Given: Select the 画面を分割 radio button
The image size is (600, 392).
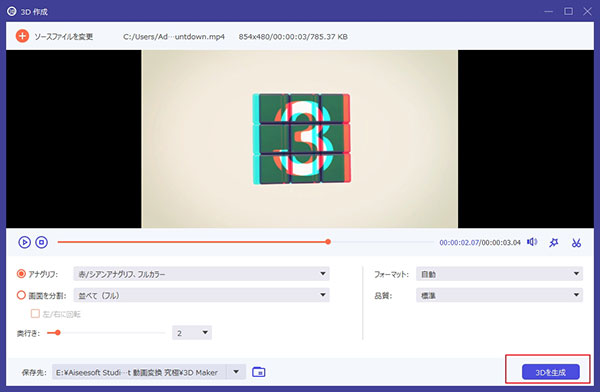Looking at the screenshot, I should point(21,295).
